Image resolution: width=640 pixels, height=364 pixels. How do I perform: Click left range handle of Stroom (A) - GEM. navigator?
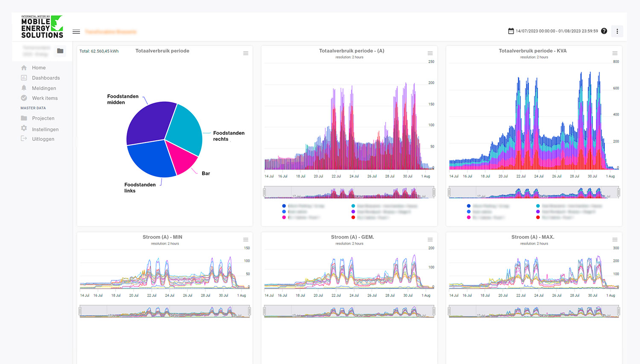[265, 312]
